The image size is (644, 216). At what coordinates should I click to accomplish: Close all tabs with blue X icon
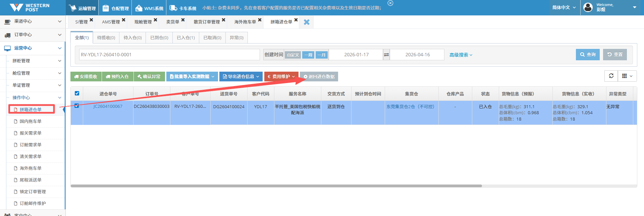pyautogui.click(x=307, y=22)
